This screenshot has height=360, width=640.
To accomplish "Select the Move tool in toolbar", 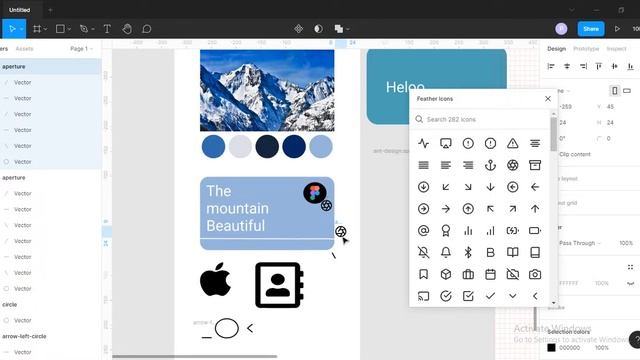I will click(12, 29).
